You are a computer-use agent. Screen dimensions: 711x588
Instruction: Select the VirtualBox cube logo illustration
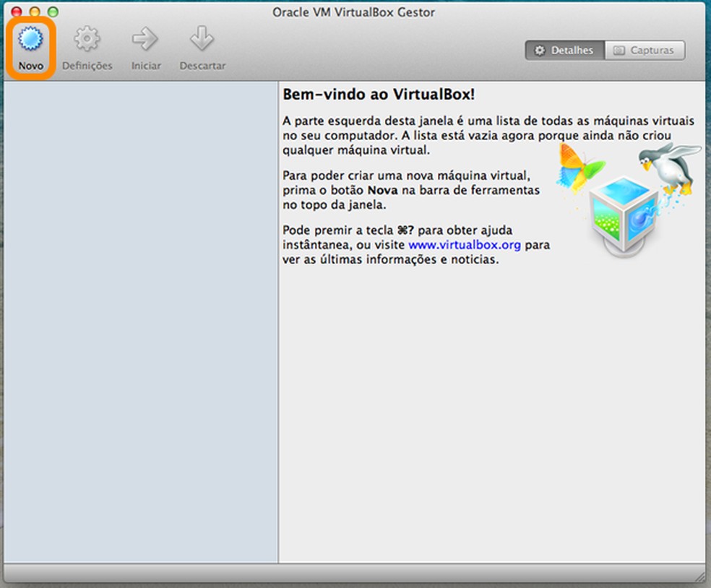[621, 213]
